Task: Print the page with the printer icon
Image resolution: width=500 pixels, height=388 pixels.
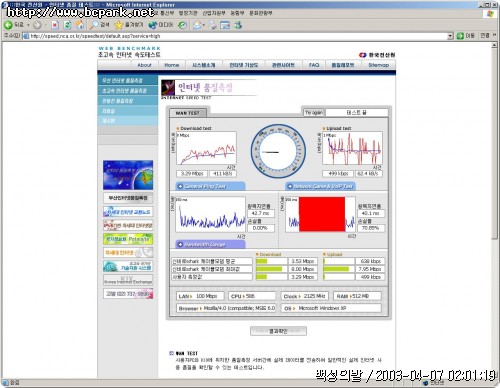Action: 212,25
